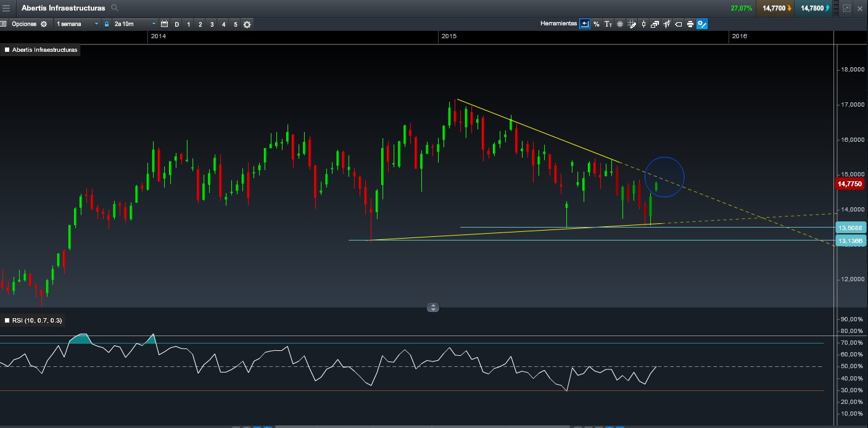
Task: Open the hamburger menu at top left
Action: (x=6, y=8)
